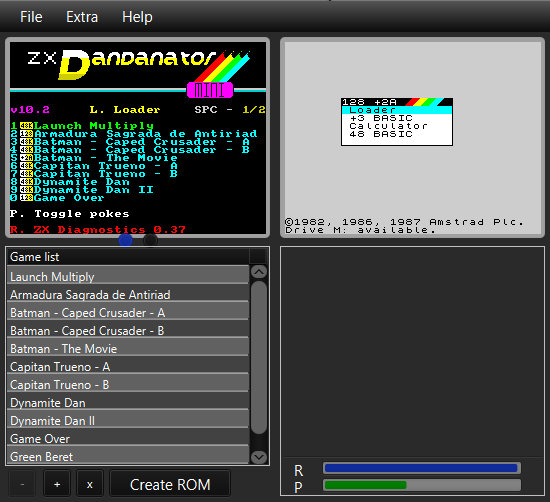The height and width of the screenshot is (502, 550).
Task: Open the File menu
Action: point(31,17)
